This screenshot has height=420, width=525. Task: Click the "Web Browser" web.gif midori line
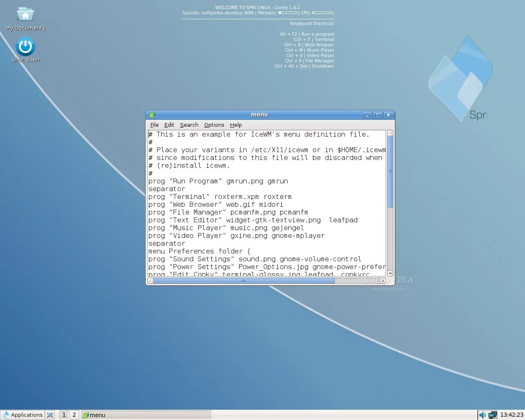pyautogui.click(x=216, y=205)
